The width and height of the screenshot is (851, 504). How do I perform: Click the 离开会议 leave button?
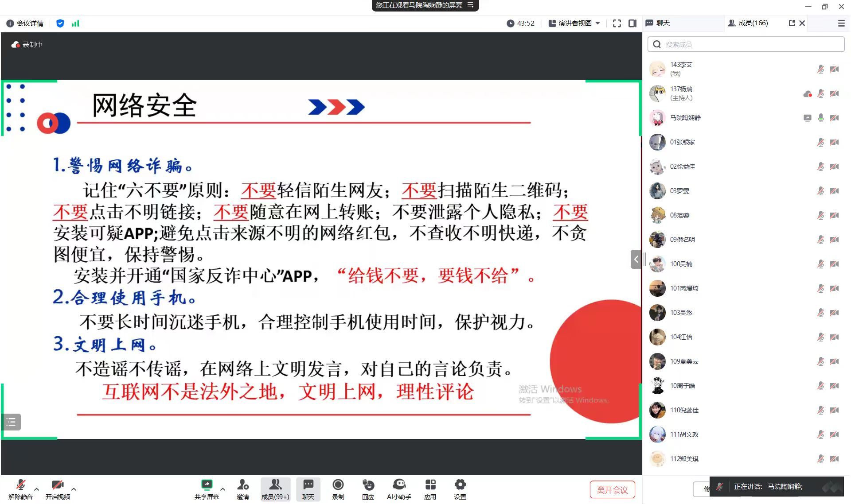612,490
